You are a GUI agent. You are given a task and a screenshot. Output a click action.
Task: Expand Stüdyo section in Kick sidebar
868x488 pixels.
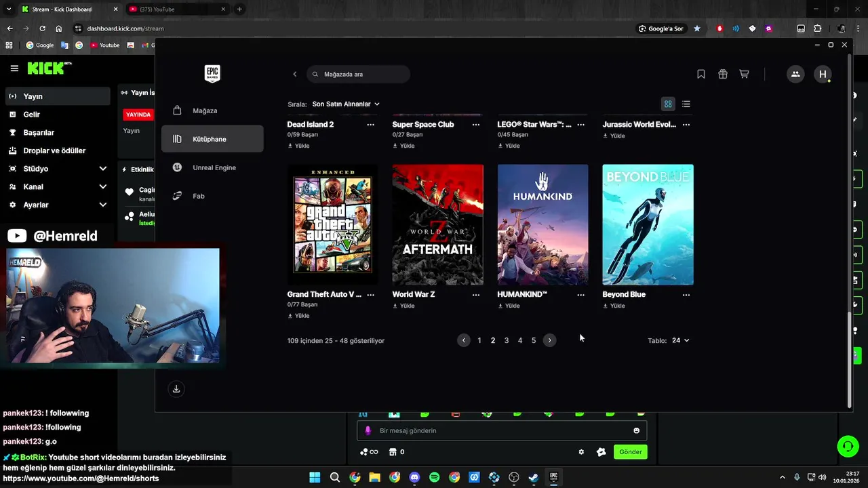(58, 168)
